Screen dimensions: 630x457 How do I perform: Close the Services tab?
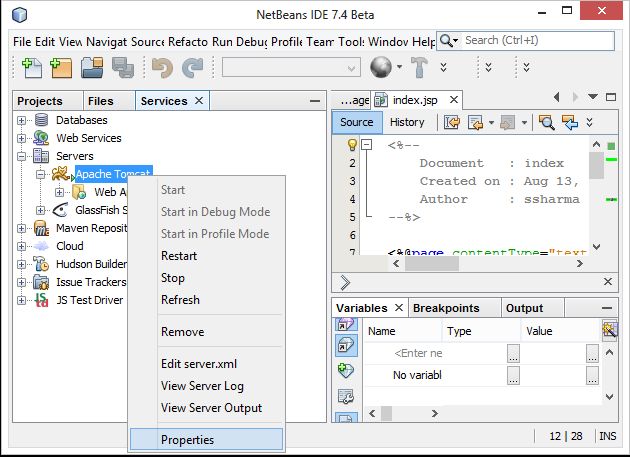(199, 100)
